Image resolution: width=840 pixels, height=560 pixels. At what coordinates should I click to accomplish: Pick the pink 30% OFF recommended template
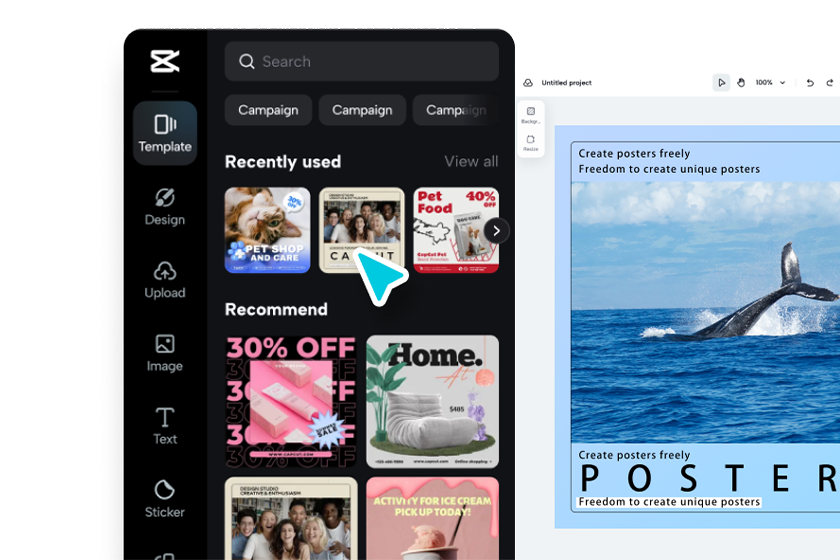tap(291, 401)
